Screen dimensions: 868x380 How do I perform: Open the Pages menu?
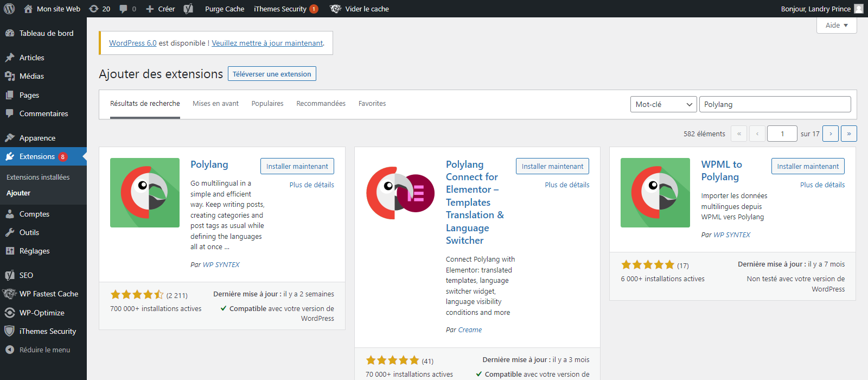pyautogui.click(x=43, y=95)
